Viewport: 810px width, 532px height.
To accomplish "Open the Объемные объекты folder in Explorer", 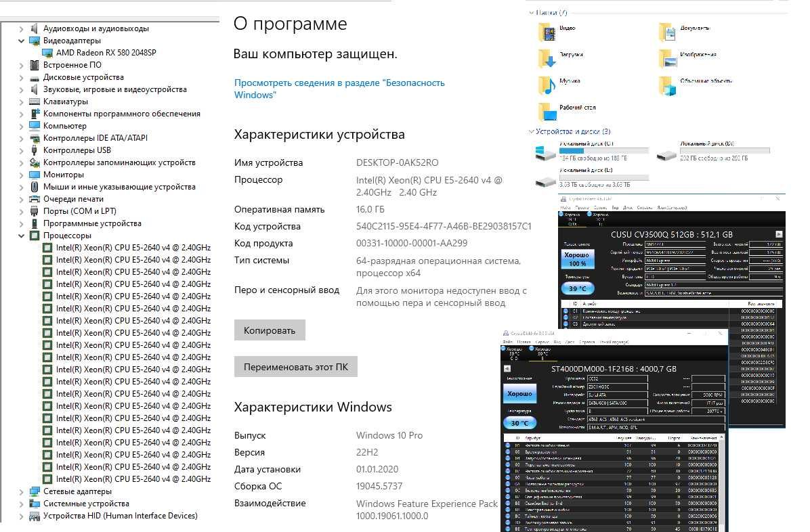I will click(668, 86).
